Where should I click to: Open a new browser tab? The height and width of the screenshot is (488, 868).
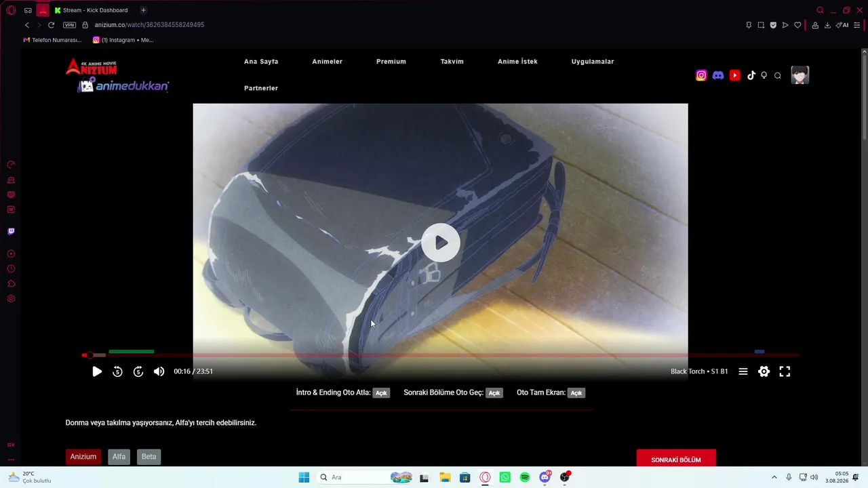[x=143, y=10]
